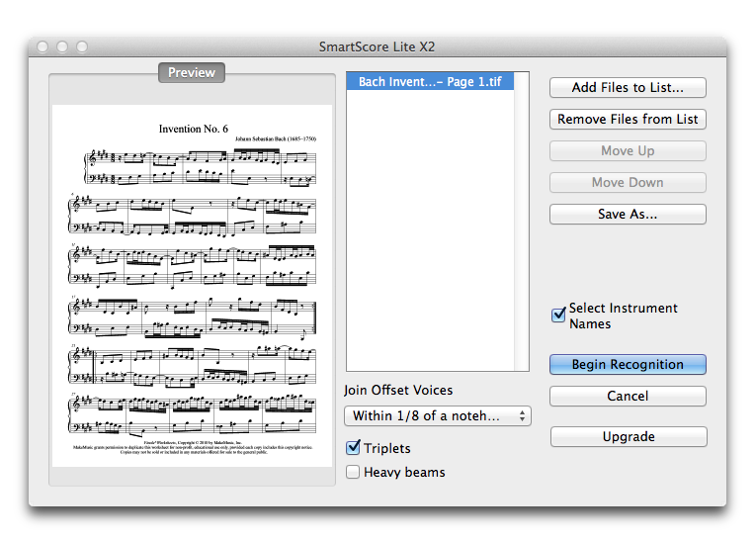This screenshot has width=756, height=542.
Task: Toggle Select Instrument Names checkbox
Action: (558, 316)
